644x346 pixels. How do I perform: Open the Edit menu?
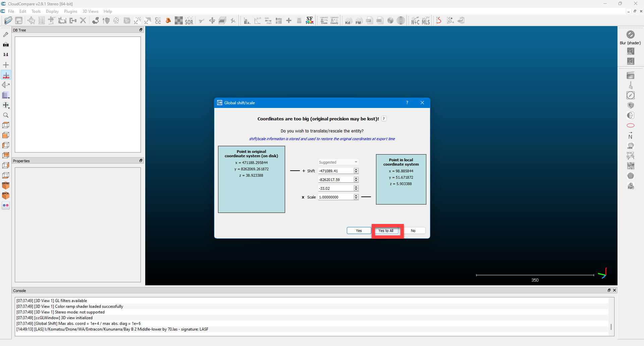click(23, 11)
